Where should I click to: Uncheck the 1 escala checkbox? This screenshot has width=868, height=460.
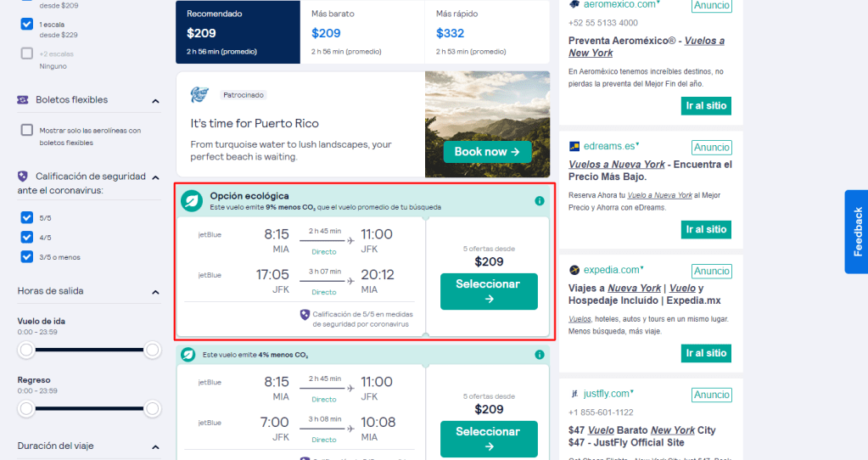point(26,25)
